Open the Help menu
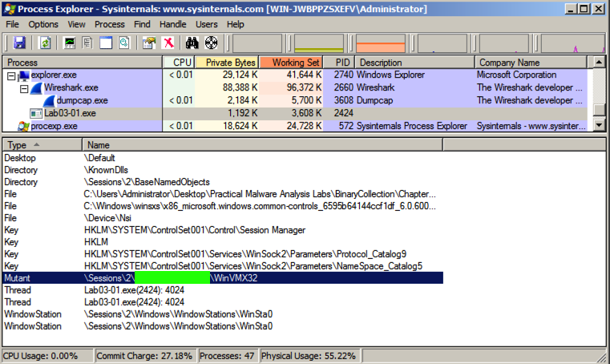 pos(236,24)
